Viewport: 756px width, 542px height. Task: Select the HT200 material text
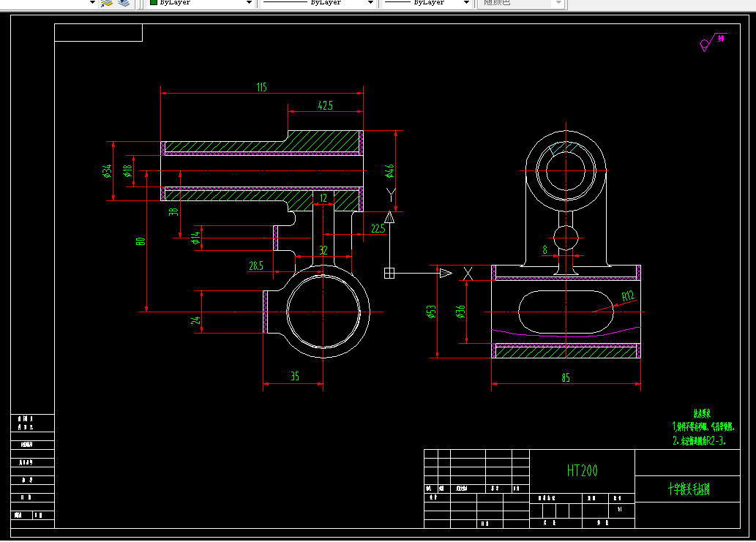pyautogui.click(x=582, y=471)
